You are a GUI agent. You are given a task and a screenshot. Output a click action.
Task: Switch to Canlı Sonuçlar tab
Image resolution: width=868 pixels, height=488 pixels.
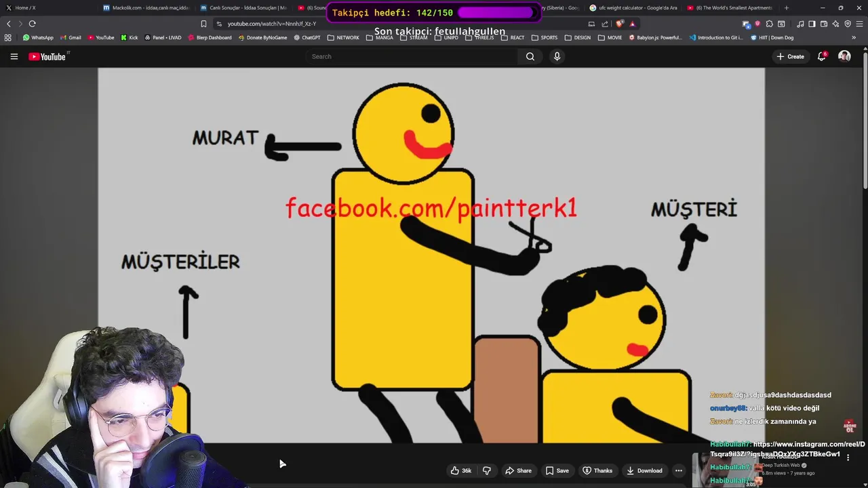[x=244, y=7]
